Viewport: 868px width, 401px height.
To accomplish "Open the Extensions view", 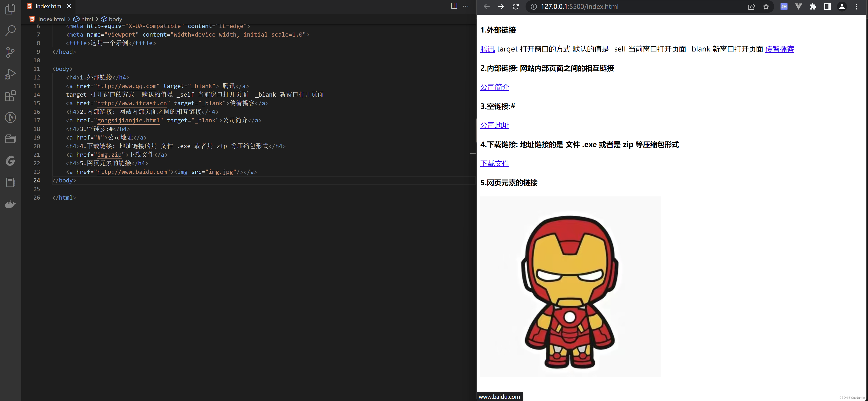I will click(x=10, y=96).
